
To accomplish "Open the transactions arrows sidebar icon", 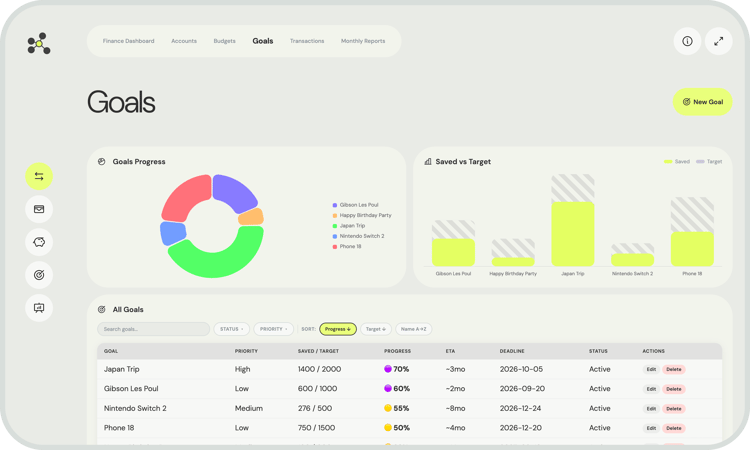I will point(39,176).
